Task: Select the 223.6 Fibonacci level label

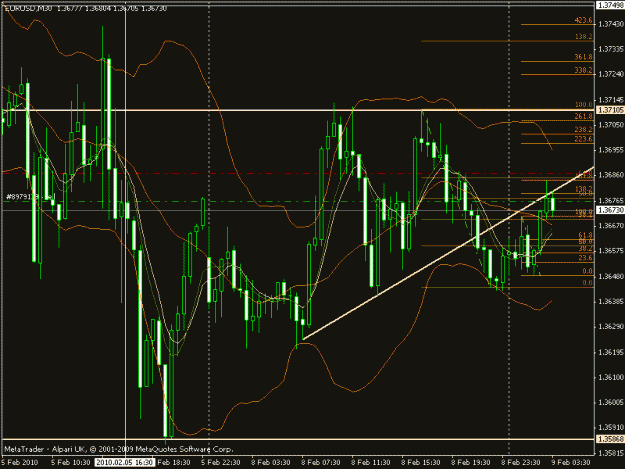Action: 584,139
